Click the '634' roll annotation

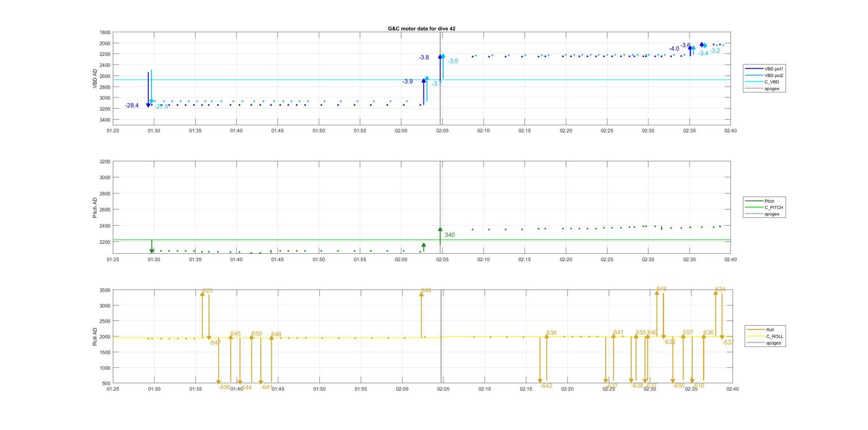coord(720,289)
